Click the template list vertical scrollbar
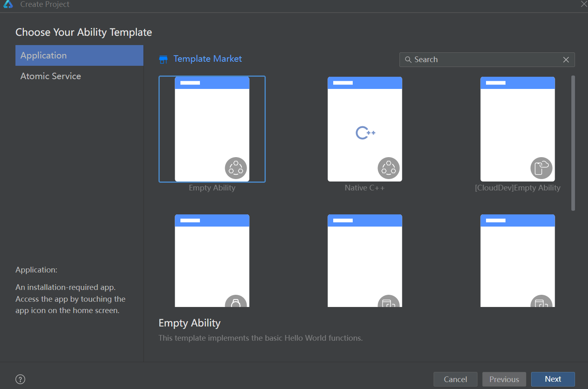This screenshot has height=389, width=588. 573,143
